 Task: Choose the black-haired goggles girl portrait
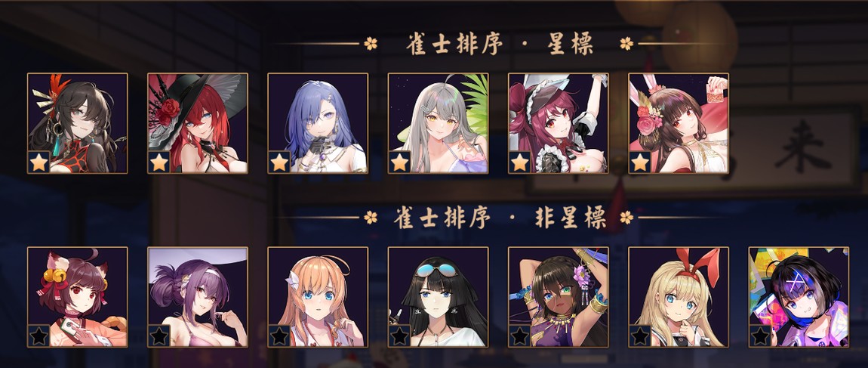(x=438, y=297)
